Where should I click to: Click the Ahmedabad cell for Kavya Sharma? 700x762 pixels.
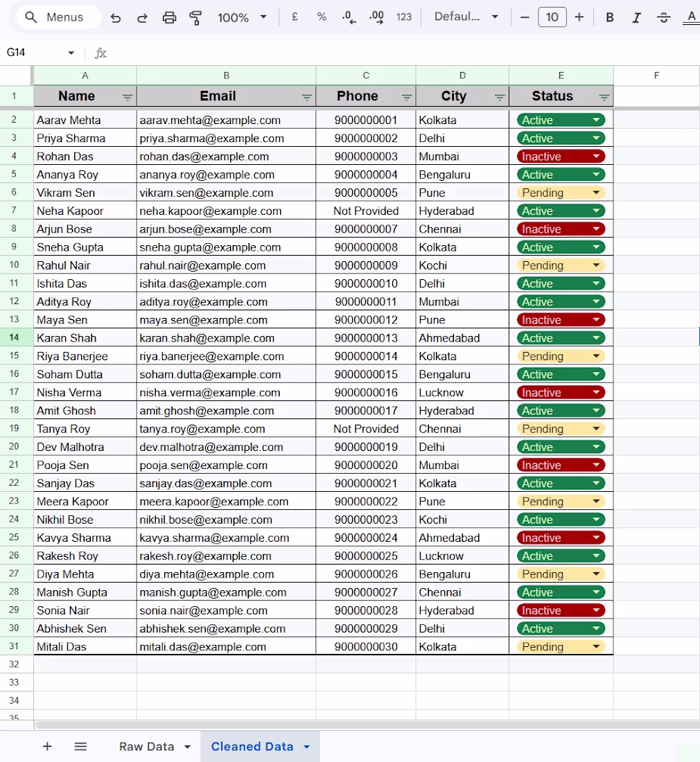pos(462,538)
